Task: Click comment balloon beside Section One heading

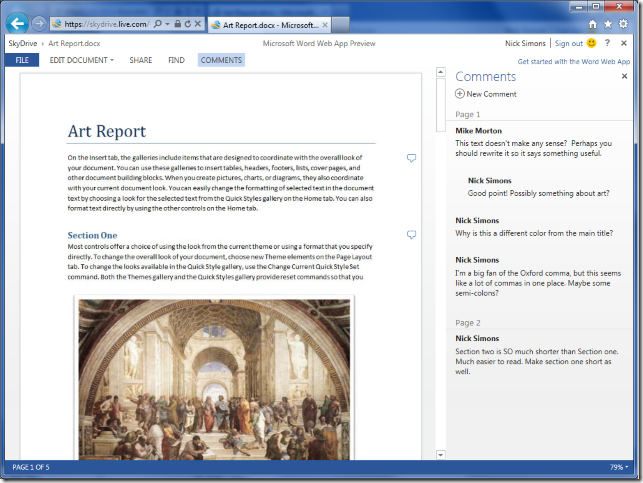Action: tap(411, 234)
